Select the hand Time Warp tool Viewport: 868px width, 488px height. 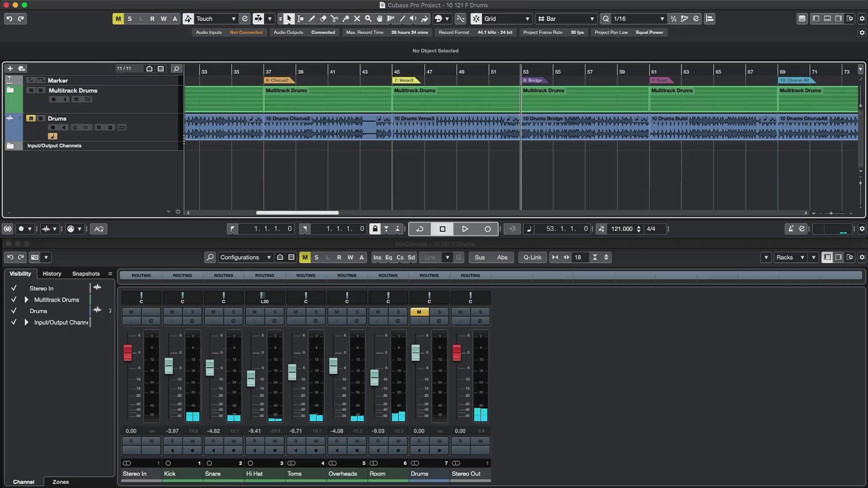(x=379, y=19)
